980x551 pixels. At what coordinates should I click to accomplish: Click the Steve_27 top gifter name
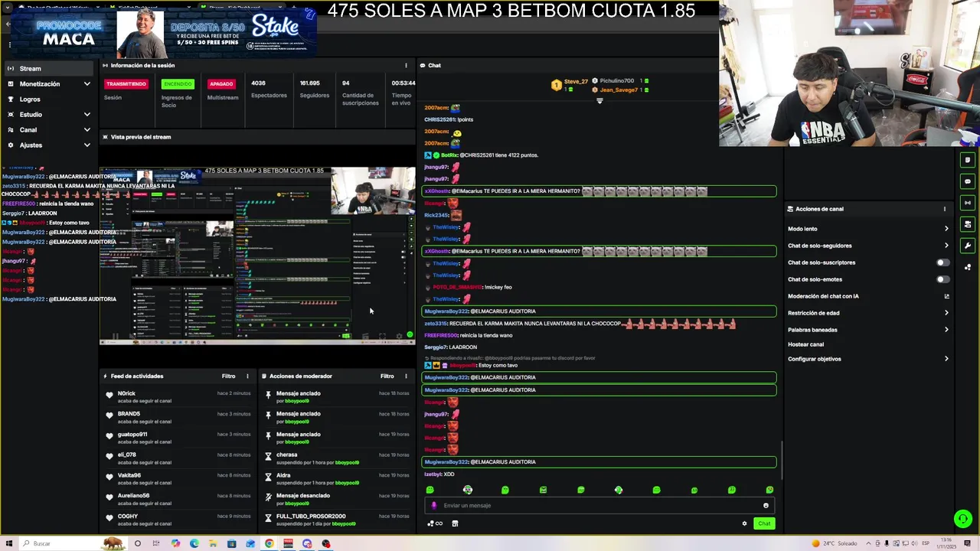pos(576,82)
